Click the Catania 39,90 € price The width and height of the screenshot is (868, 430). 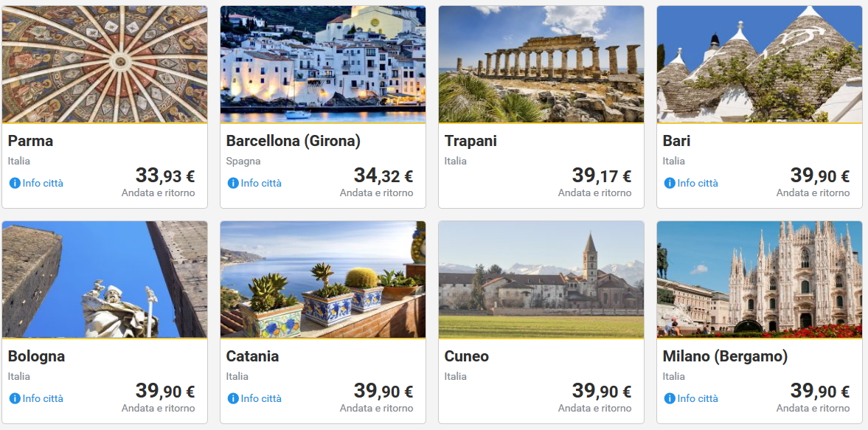[x=383, y=391]
